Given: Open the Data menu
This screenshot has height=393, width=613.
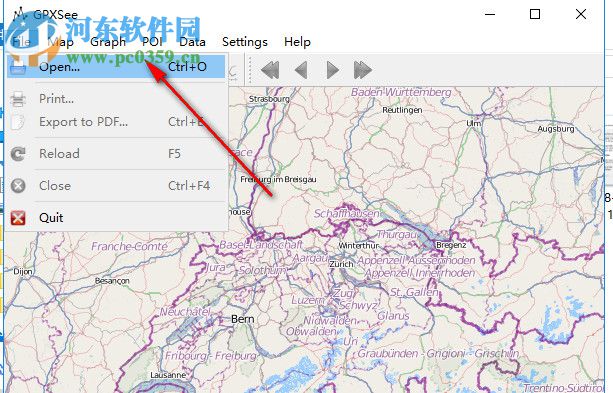Looking at the screenshot, I should [192, 42].
